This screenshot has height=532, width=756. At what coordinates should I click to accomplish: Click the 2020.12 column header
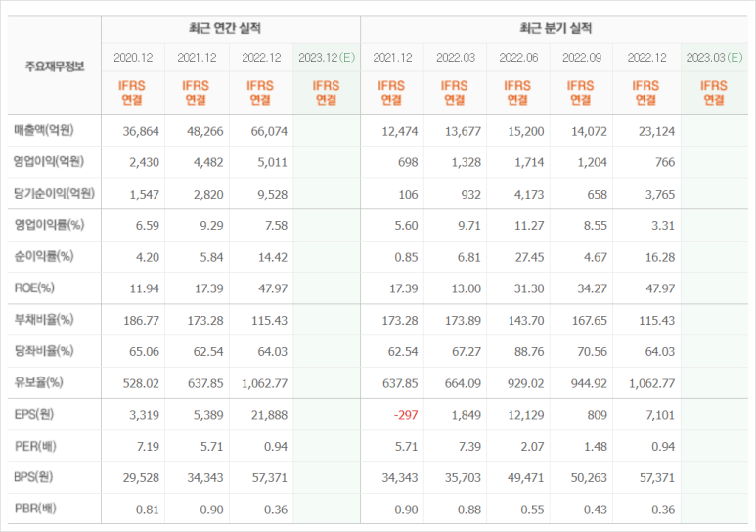point(133,58)
